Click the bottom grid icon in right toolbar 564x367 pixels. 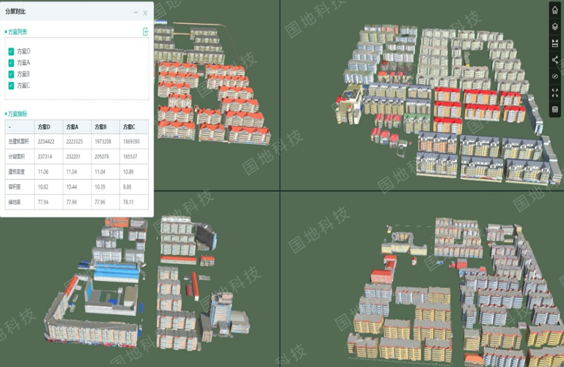pos(555,109)
